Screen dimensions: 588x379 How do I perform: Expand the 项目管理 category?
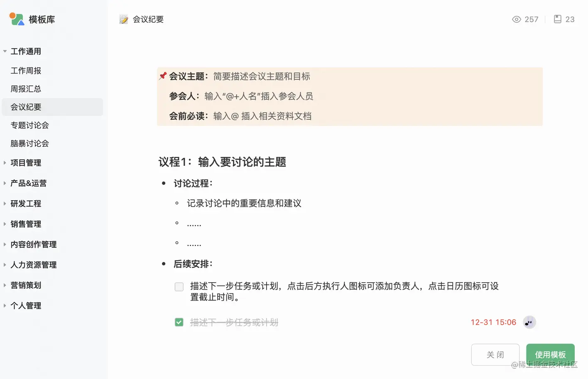[26, 163]
